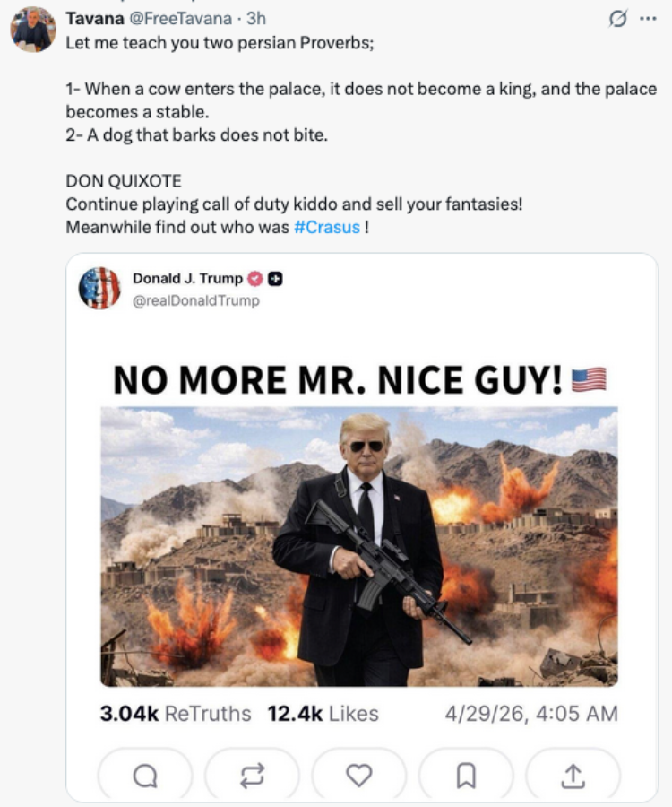
Task: Open Donald J. Trump's profile avatar
Action: tap(99, 288)
